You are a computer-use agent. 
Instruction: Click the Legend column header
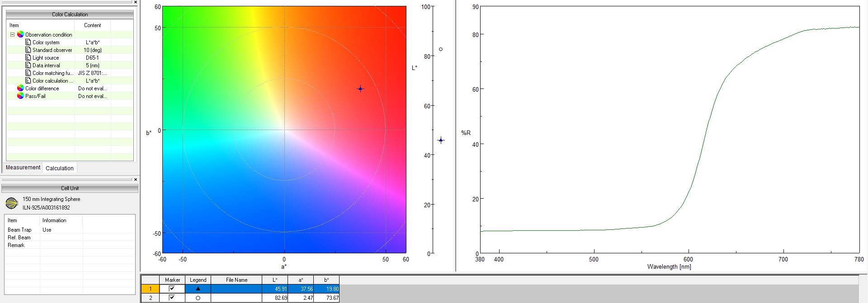(198, 280)
